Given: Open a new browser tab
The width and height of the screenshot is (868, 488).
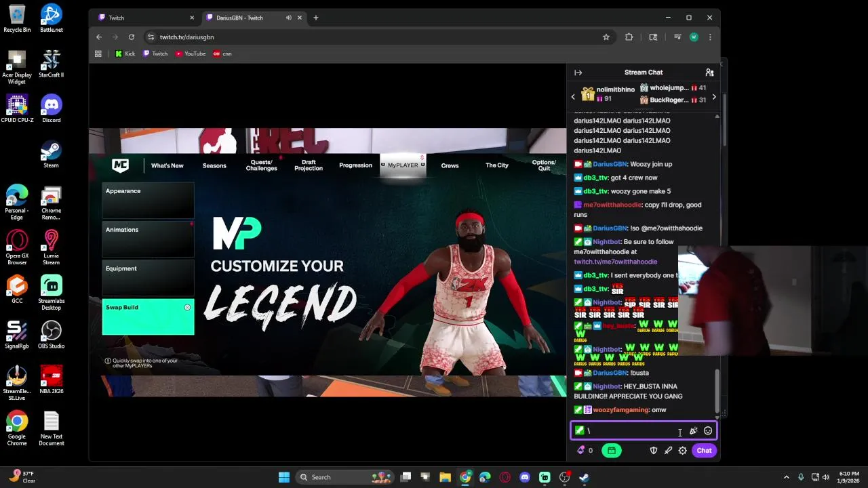Looking at the screenshot, I should tap(316, 18).
